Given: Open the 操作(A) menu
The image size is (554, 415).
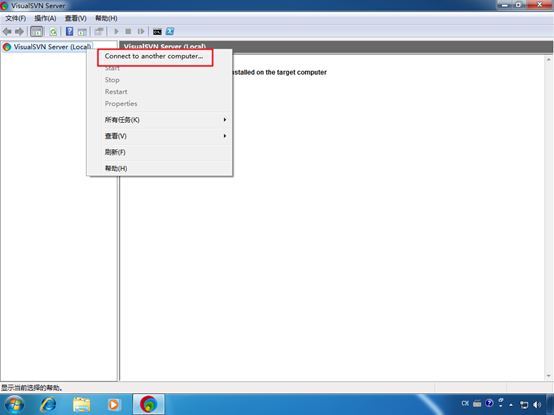Looking at the screenshot, I should tap(45, 18).
